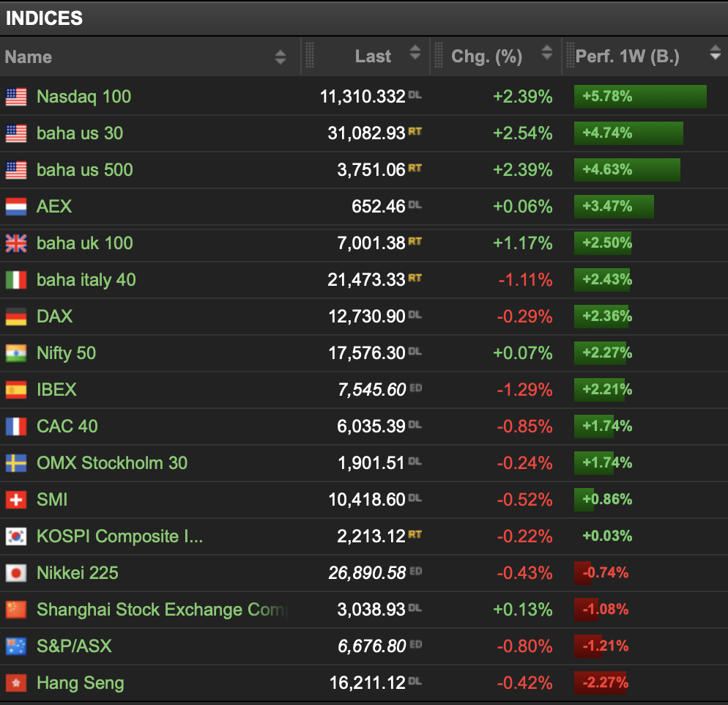Sort by Chg. (%) column arrows
Screen dimensions: 728x705
coord(547,53)
